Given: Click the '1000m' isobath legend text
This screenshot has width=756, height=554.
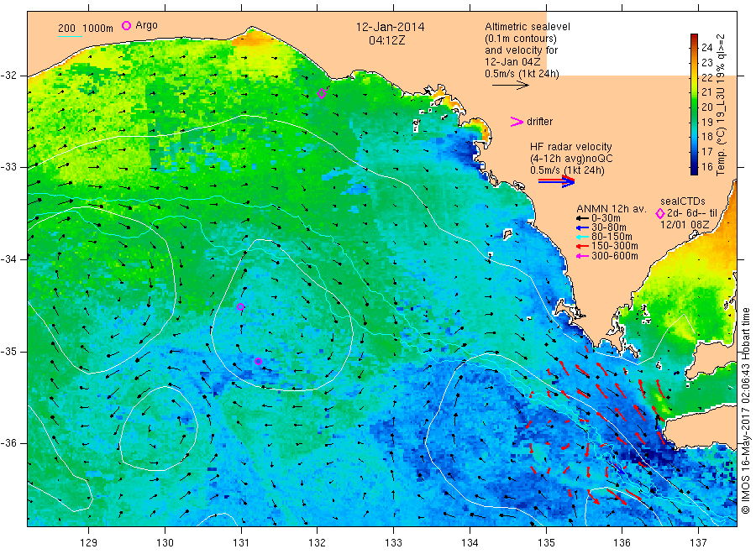Looking at the screenshot, I should click(x=98, y=29).
